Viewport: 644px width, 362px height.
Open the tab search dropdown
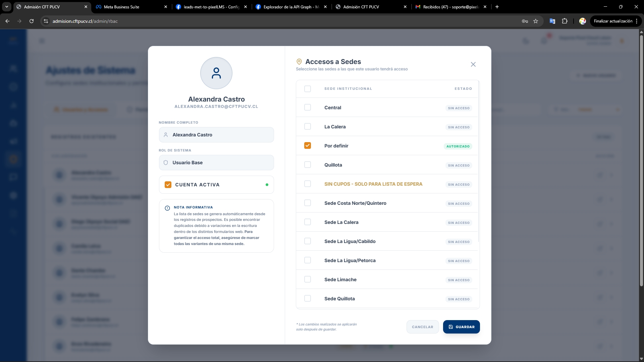[7, 7]
